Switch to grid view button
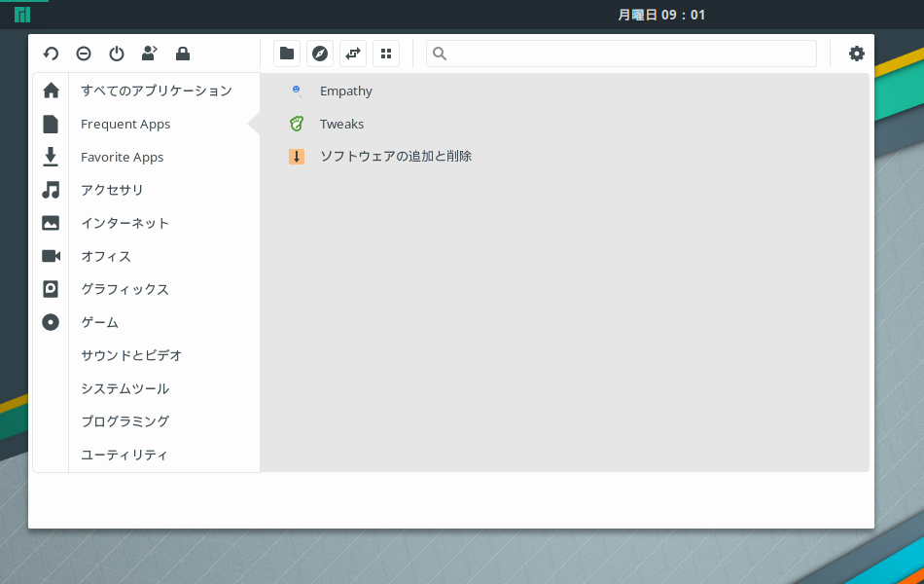Image resolution: width=924 pixels, height=584 pixels. (386, 54)
